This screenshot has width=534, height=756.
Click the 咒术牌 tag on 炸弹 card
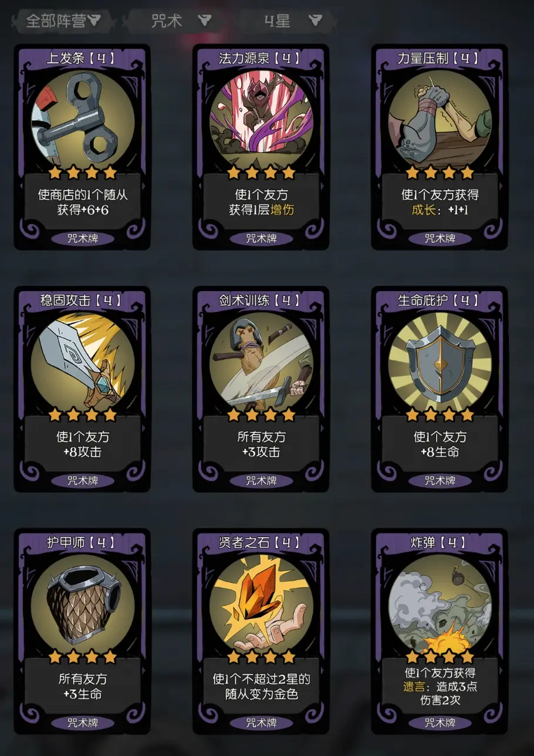point(440,723)
